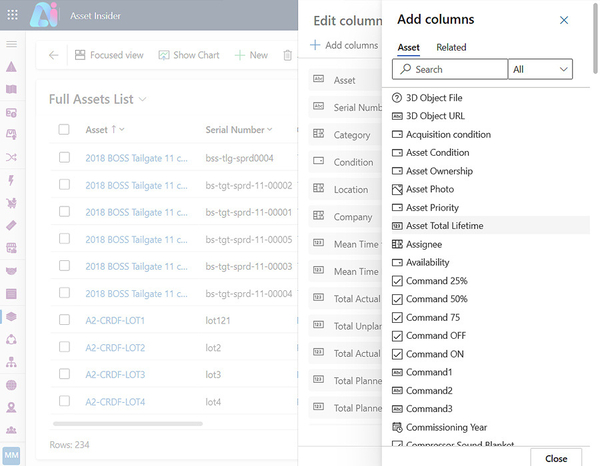Click Company in the Edit columns list

[x=345, y=217]
